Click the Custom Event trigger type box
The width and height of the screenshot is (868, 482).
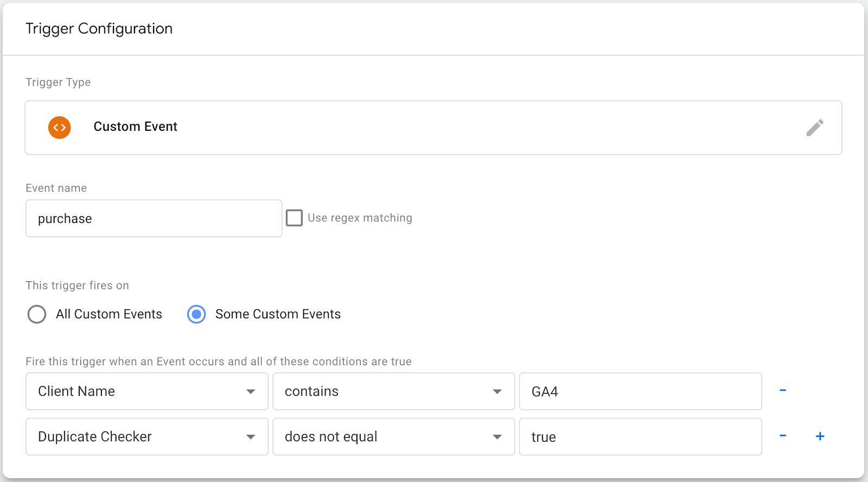click(x=433, y=128)
